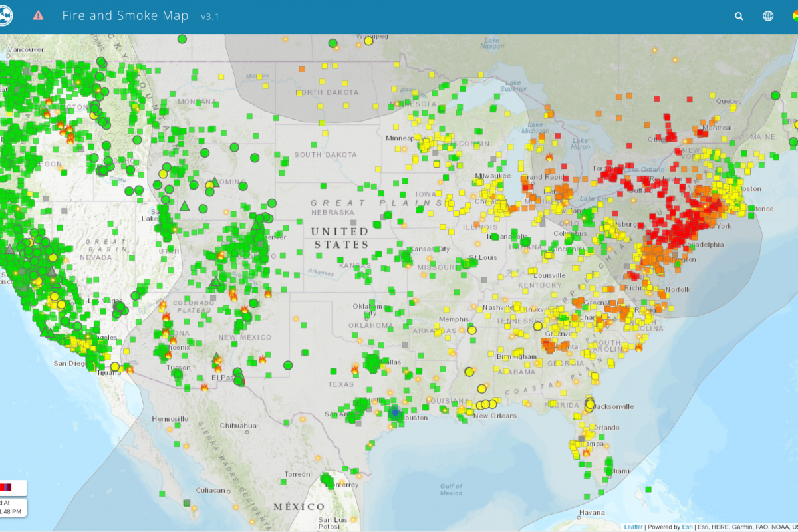Click yellow circle monitor near Memphis
The height and width of the screenshot is (532, 798).
471,330
